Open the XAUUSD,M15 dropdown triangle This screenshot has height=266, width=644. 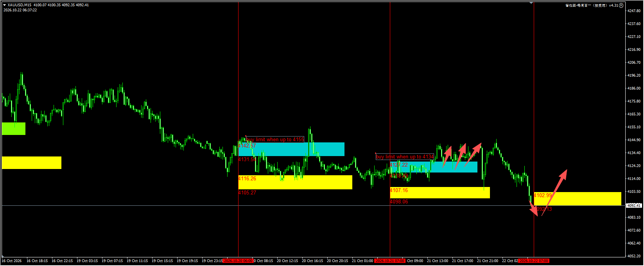(4, 5)
